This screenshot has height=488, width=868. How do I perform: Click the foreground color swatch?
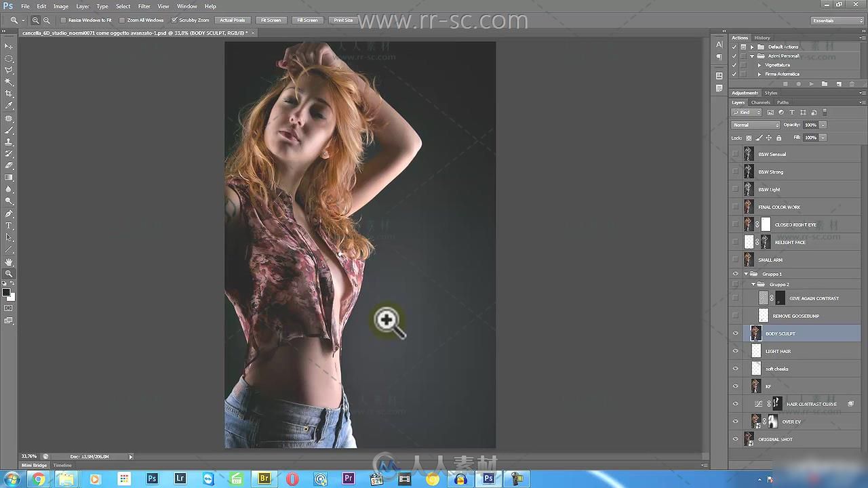tap(6, 293)
